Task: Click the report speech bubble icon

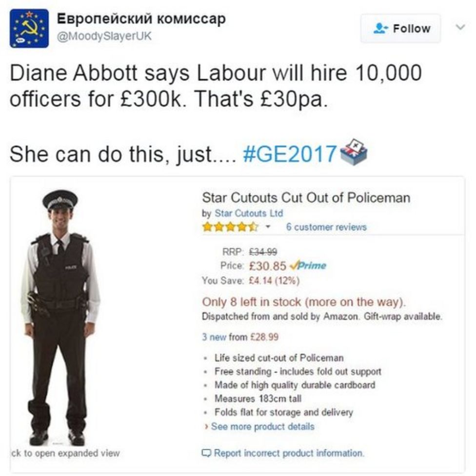Action: pos(206,453)
